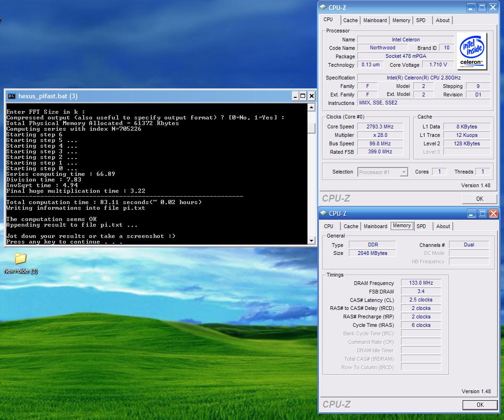
Task: Click the Code Name value Northwood
Action: click(x=383, y=48)
